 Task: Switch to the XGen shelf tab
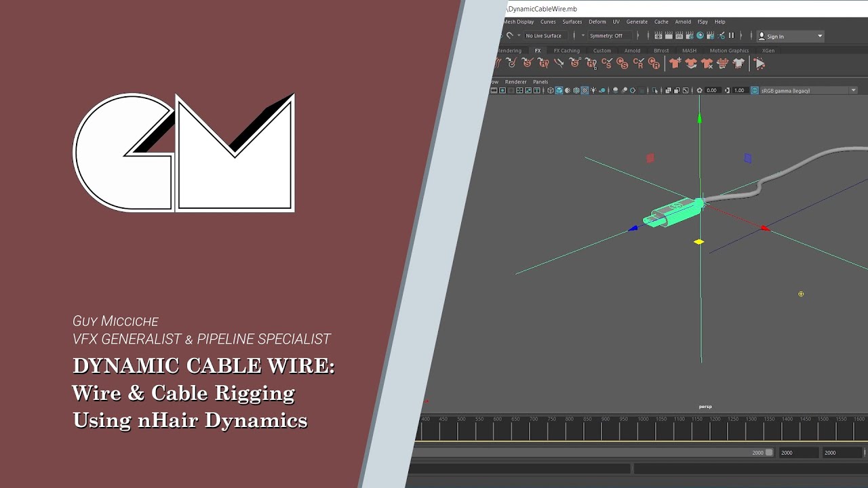(x=768, y=50)
